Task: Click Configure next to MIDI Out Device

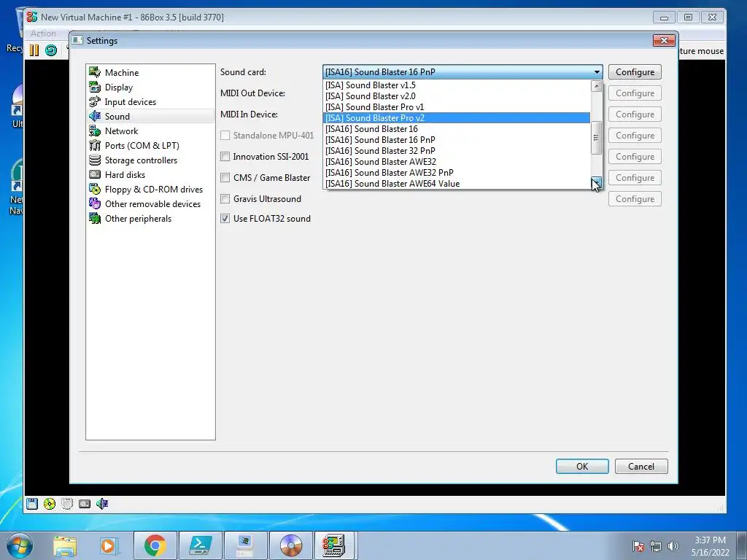Action: pos(635,93)
